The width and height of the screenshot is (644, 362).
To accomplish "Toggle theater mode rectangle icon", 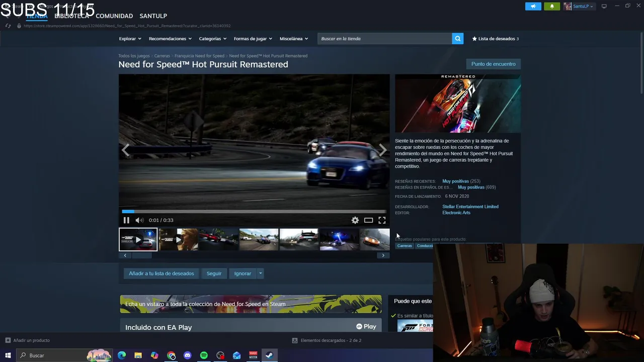I will (x=368, y=220).
